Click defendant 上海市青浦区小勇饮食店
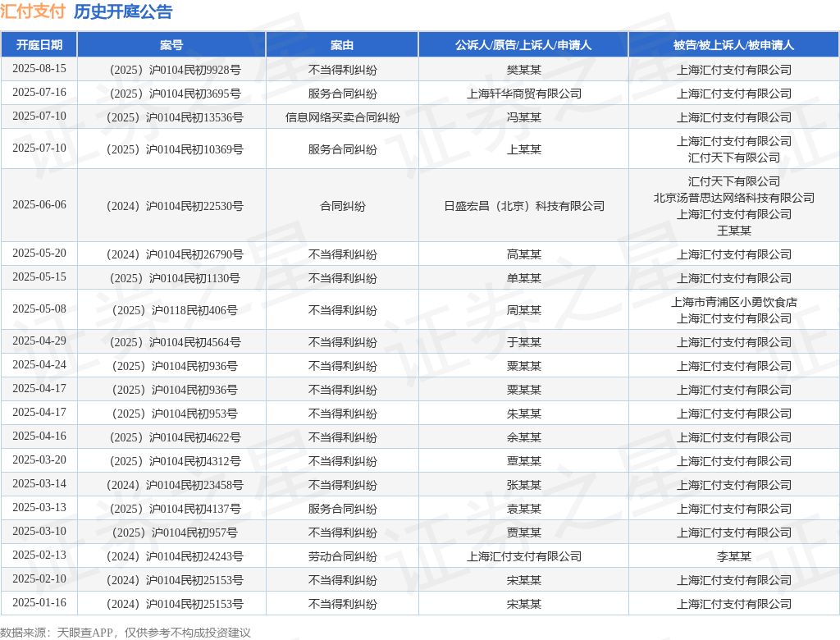The height and width of the screenshot is (640, 840). click(x=734, y=302)
